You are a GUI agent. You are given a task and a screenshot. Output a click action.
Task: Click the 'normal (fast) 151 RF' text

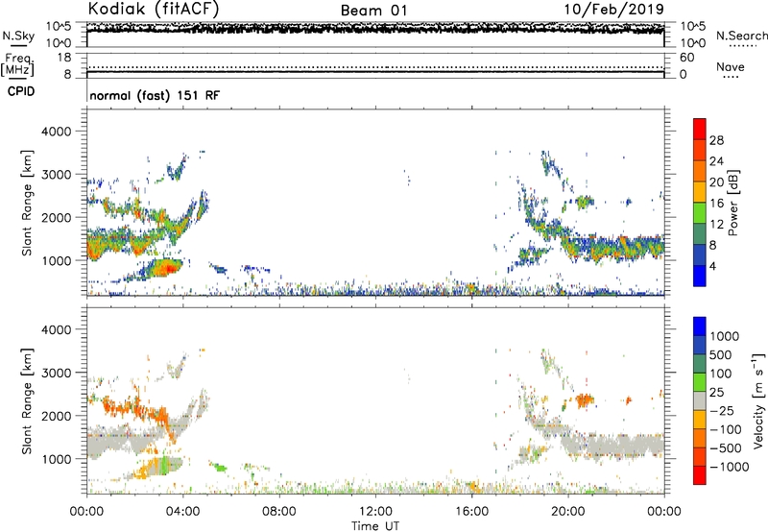click(155, 95)
